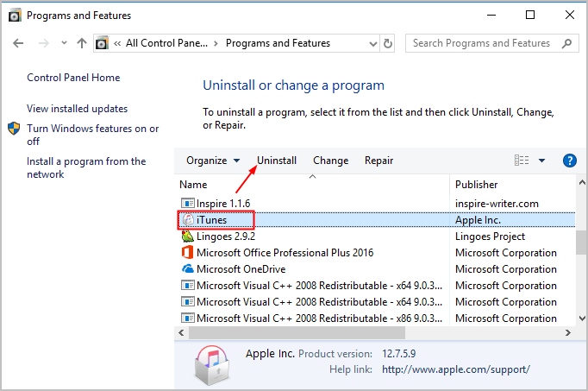Click Repair in the toolbar
This screenshot has height=391, width=588.
click(x=378, y=161)
